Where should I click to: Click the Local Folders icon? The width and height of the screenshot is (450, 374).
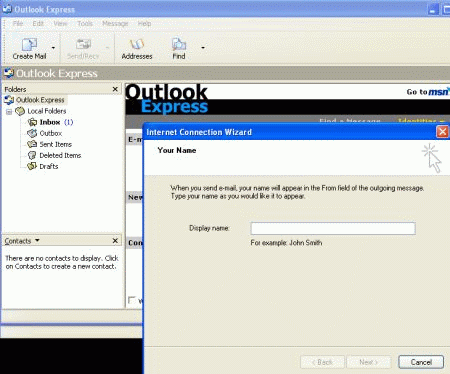[20, 111]
